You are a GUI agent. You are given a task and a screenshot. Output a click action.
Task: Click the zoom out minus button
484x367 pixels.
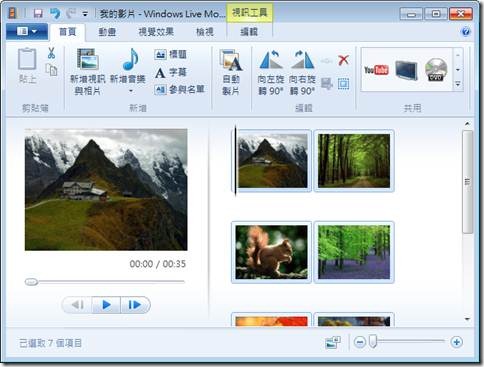360,342
